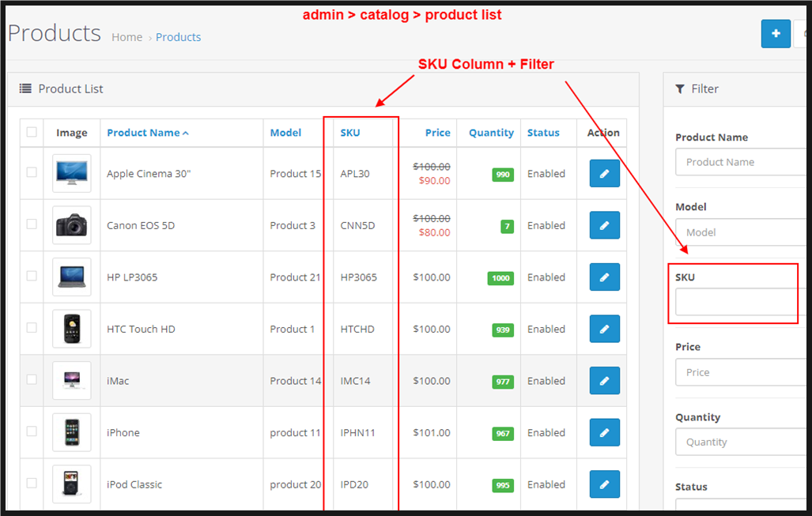Edit the Apple Cinema 30" product
The width and height of the screenshot is (812, 516).
click(604, 174)
